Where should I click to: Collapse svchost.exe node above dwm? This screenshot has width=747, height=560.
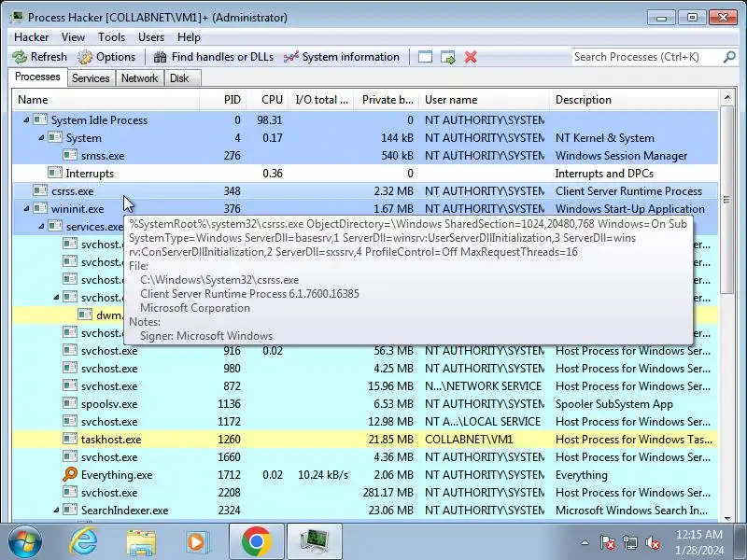(x=56, y=297)
